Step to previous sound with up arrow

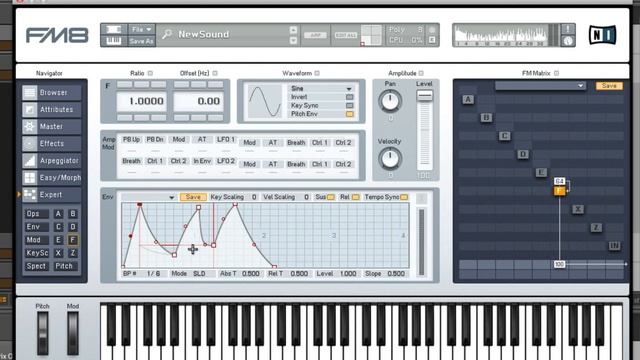click(x=293, y=30)
